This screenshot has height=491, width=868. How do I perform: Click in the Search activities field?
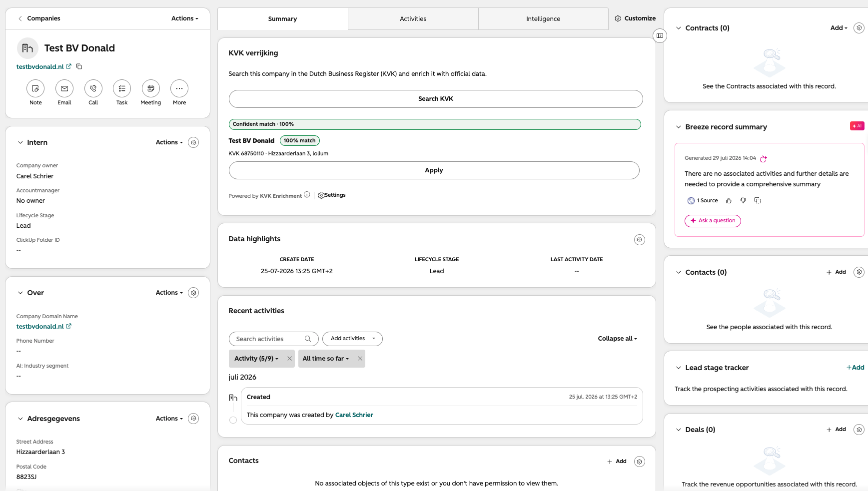pos(273,339)
